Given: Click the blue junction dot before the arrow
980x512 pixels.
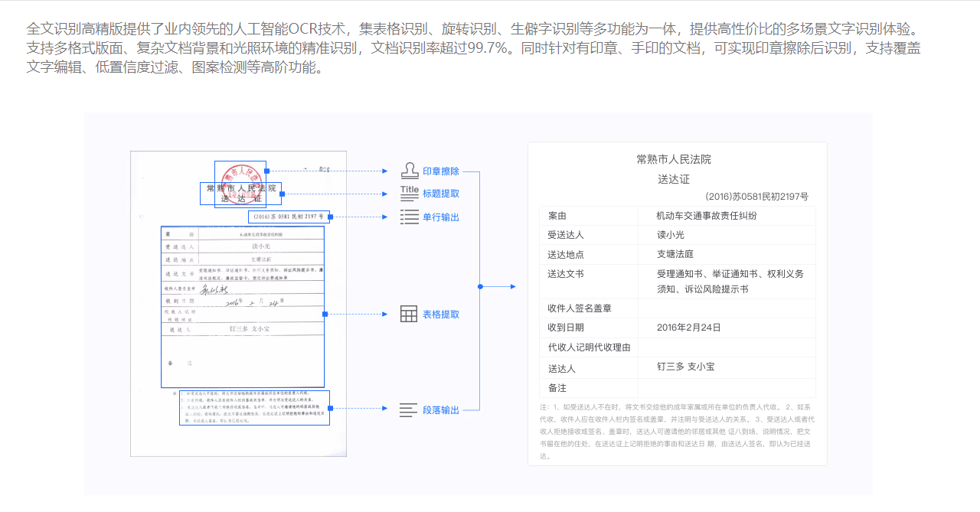Looking at the screenshot, I should tap(480, 287).
